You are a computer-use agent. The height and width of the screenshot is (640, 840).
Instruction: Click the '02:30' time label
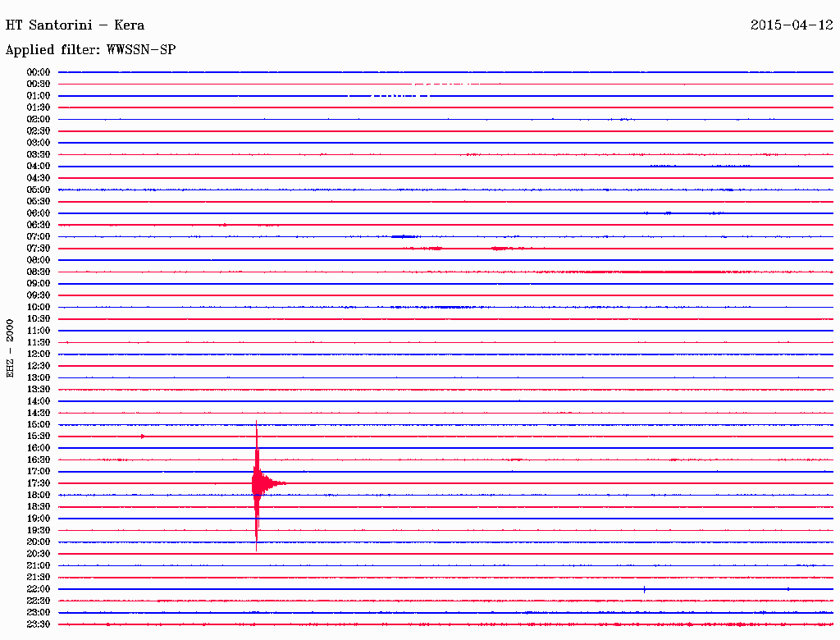point(39,130)
